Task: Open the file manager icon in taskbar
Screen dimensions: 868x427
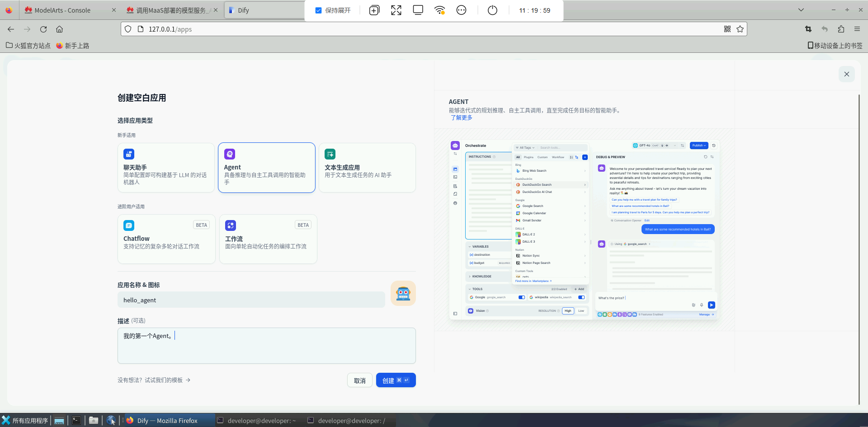Action: (x=94, y=420)
